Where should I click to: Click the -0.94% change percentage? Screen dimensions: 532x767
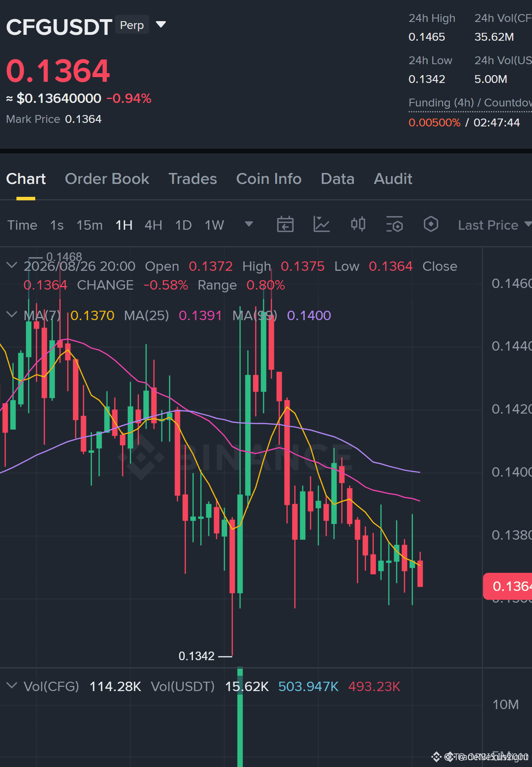pos(129,98)
